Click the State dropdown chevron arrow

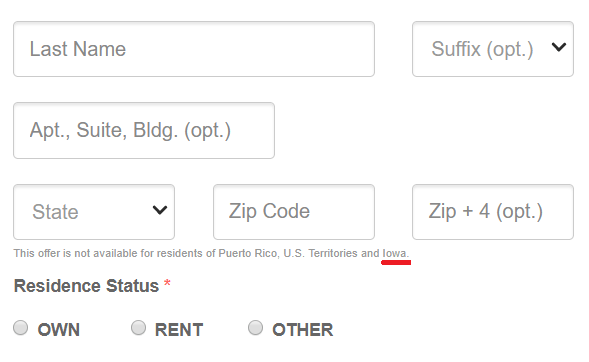click(160, 210)
